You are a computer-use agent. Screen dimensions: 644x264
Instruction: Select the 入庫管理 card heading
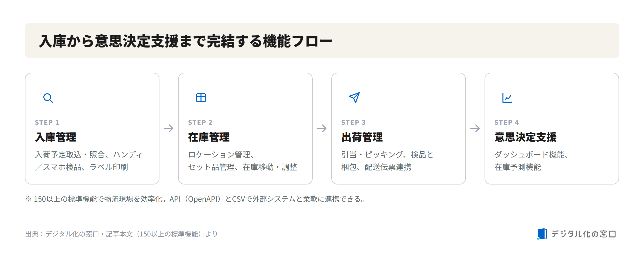pyautogui.click(x=56, y=137)
